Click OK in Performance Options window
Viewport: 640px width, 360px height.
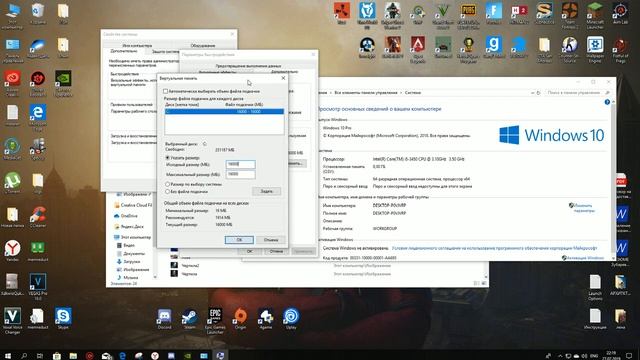pos(249,251)
